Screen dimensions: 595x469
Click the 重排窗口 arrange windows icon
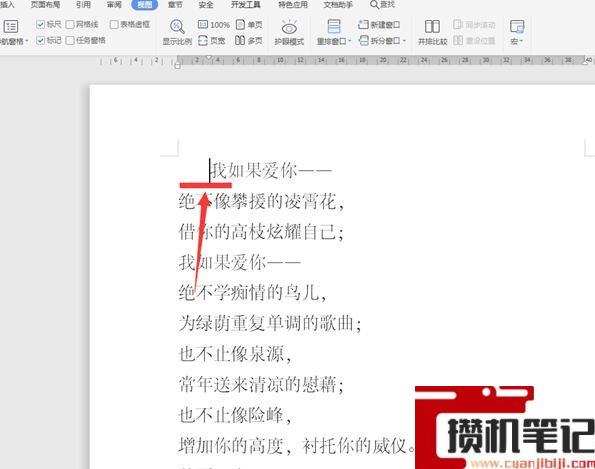[x=334, y=27]
